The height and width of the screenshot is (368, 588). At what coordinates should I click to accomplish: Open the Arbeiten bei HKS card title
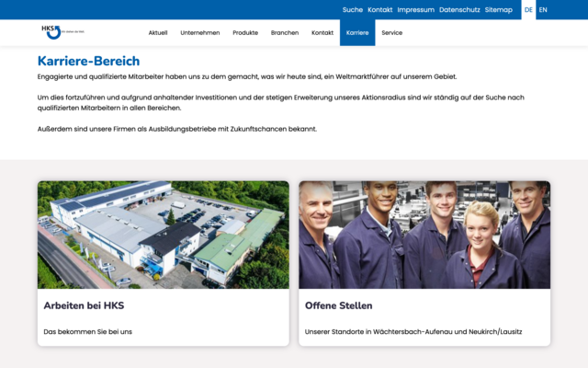pos(84,305)
